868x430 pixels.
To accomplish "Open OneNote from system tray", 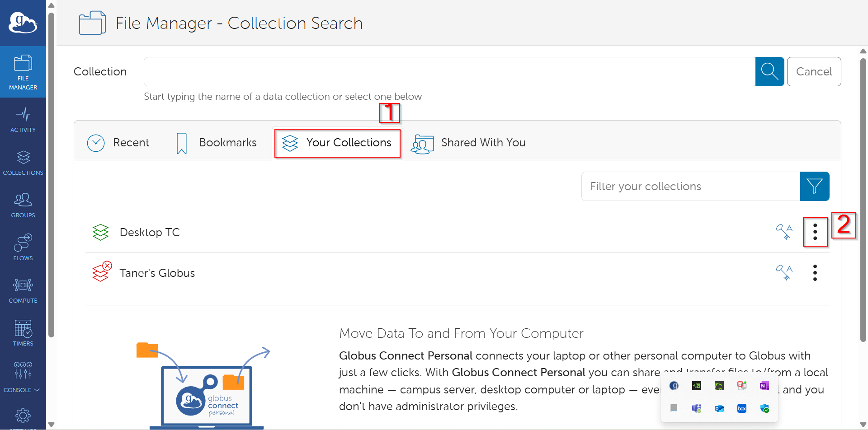I will coord(764,385).
